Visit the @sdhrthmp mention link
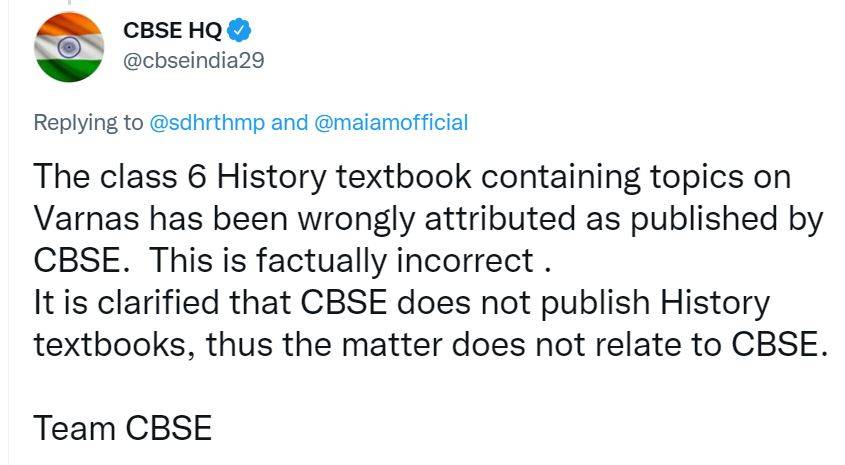 (208, 123)
